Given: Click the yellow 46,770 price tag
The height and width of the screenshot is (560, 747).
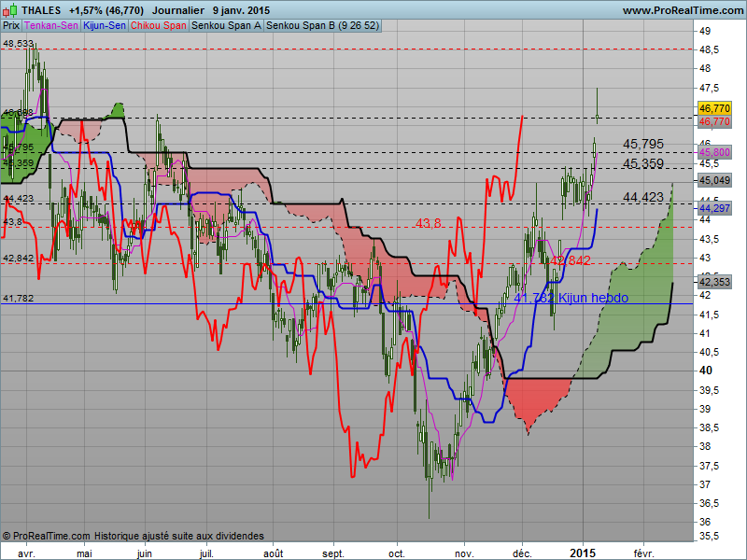Looking at the screenshot, I should pyautogui.click(x=714, y=108).
